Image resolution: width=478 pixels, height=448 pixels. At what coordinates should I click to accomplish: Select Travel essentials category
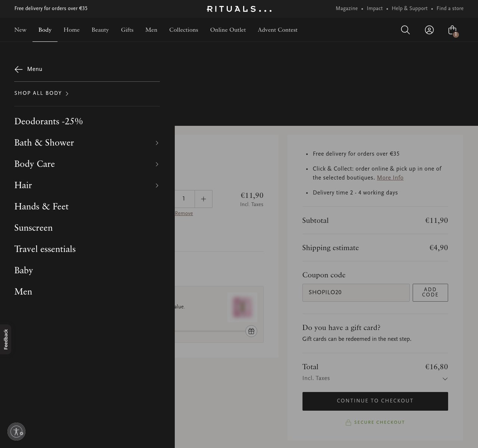coord(45,249)
